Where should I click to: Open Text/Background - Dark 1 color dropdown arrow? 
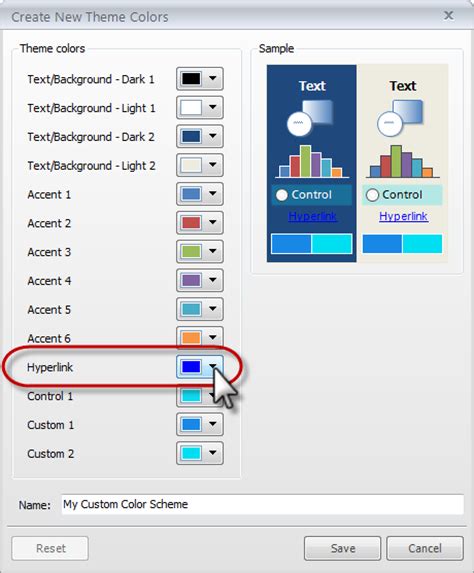point(213,78)
